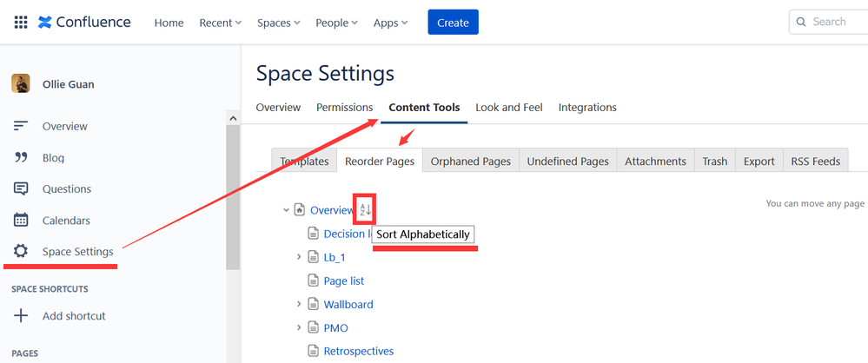Open the RSS Feeds sub-tab

[x=815, y=161]
